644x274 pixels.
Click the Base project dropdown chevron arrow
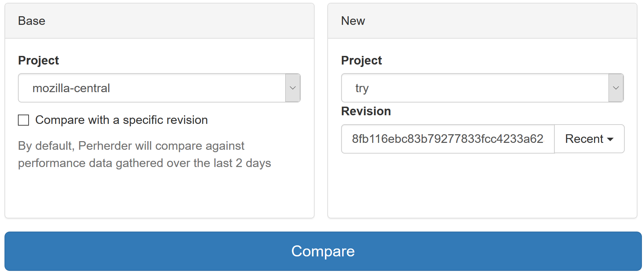[293, 88]
